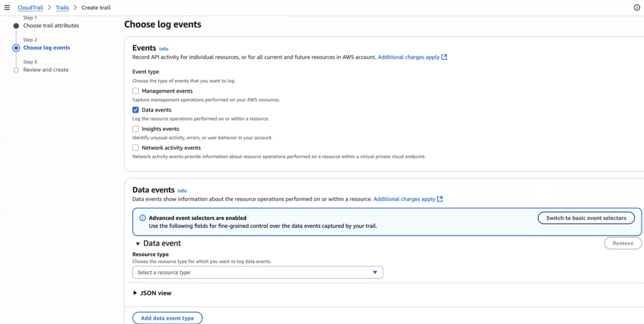The width and height of the screenshot is (644, 324).
Task: Collapse the Data event section
Action: pyautogui.click(x=138, y=243)
